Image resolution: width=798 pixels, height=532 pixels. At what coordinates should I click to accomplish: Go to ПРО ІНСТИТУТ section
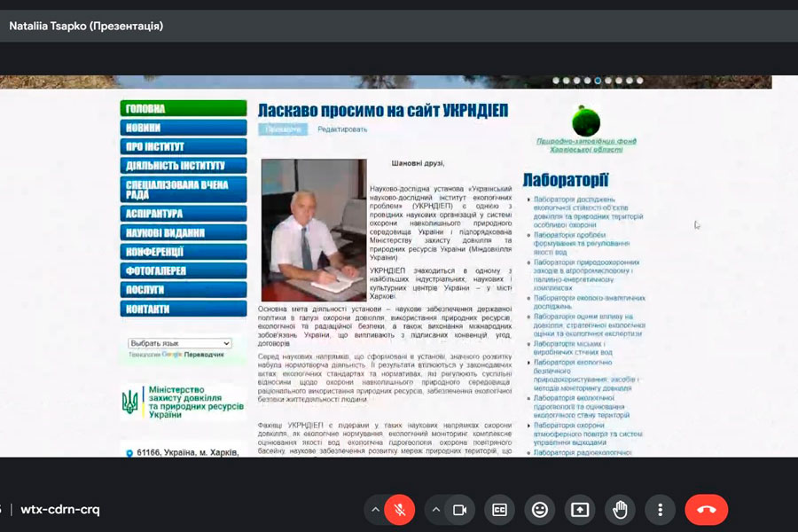click(x=184, y=146)
